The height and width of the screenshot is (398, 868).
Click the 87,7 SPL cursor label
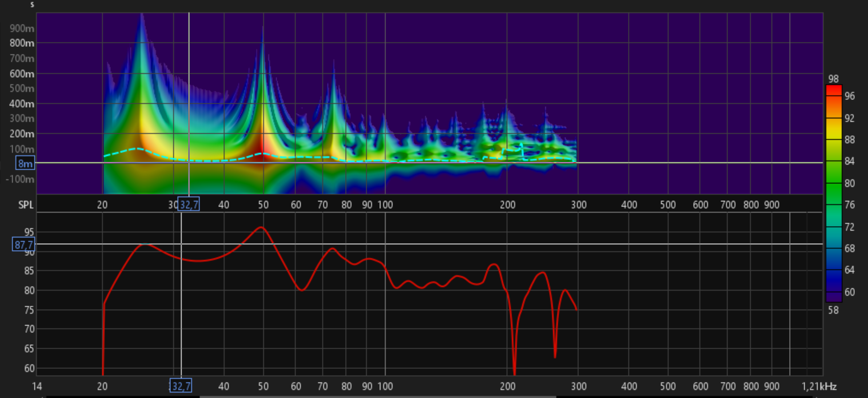24,244
